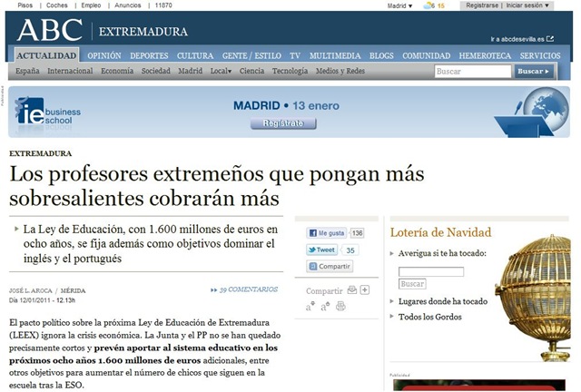Image resolution: width=581 pixels, height=392 pixels.
Task: Go to Ciencia subsection
Action: (x=251, y=71)
